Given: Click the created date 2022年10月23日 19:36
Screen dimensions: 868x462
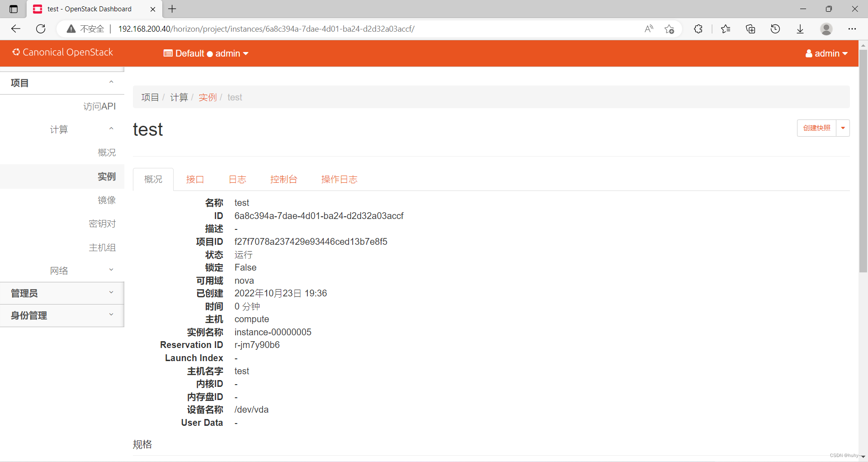Looking at the screenshot, I should click(x=280, y=293).
